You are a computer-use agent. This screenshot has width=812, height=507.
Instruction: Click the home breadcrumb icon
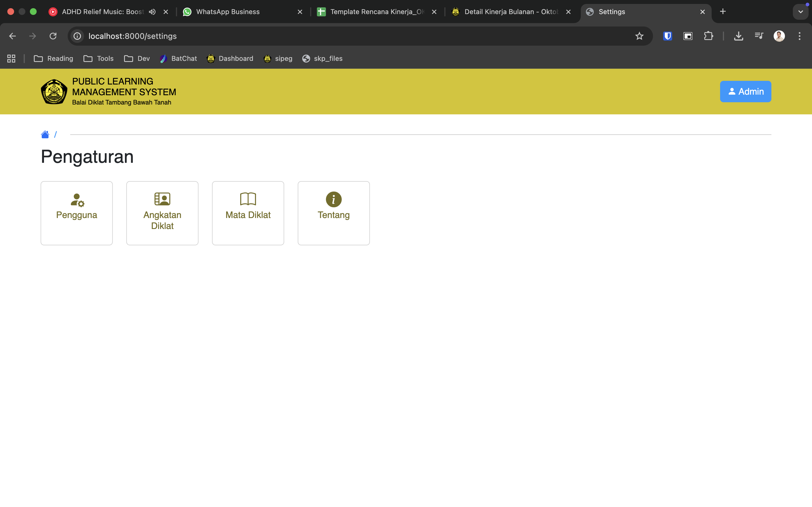point(45,134)
